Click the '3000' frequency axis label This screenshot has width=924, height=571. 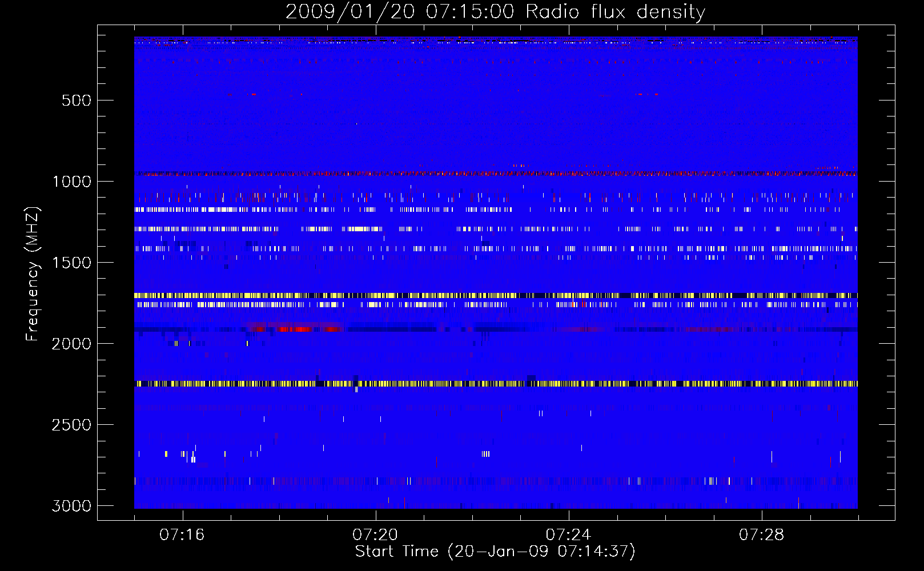[71, 506]
